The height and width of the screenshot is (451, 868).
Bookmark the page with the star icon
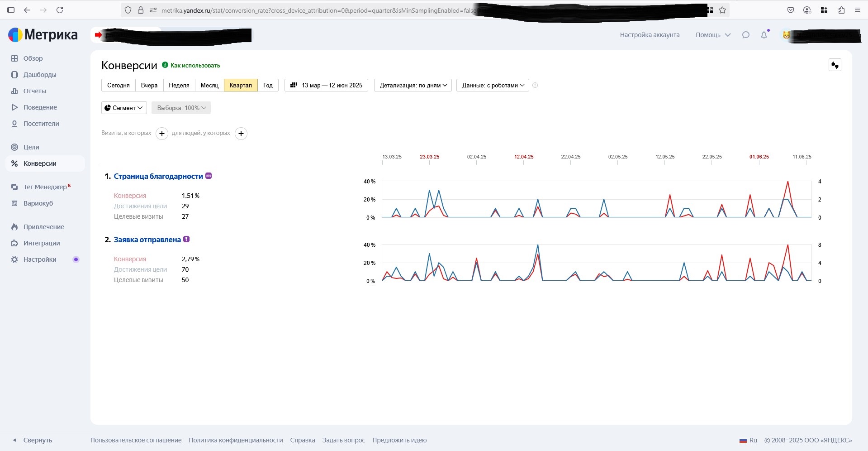tap(722, 10)
